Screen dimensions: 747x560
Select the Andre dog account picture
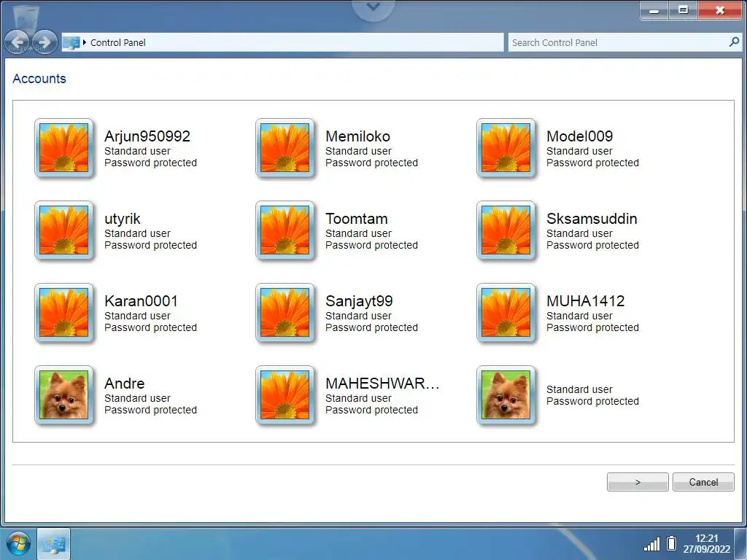[64, 395]
